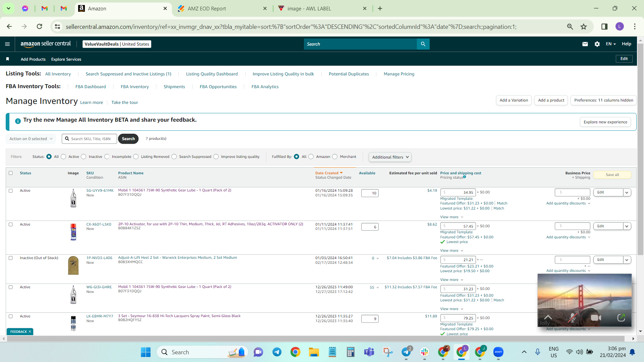The height and width of the screenshot is (362, 644).
Task: Open the Windows Start menu
Action: [146, 352]
